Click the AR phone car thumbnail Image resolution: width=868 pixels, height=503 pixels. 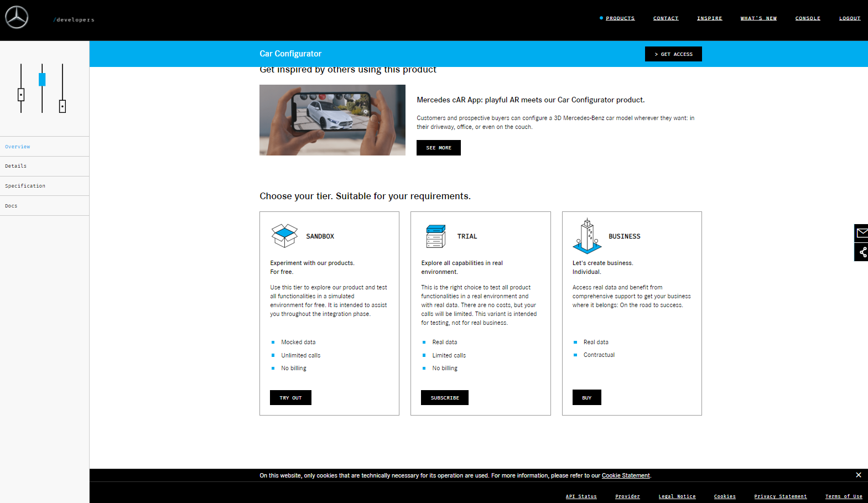332,120
